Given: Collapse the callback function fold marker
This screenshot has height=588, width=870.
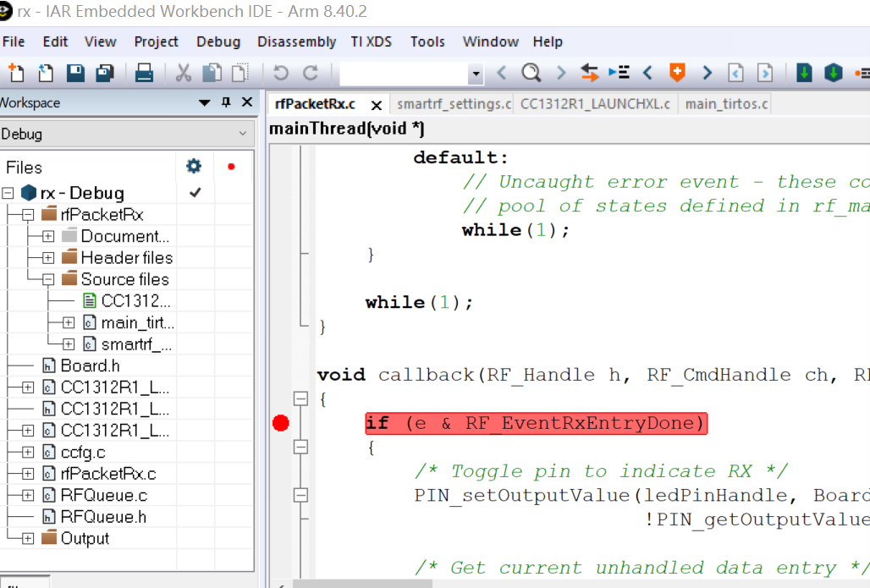Looking at the screenshot, I should (300, 398).
